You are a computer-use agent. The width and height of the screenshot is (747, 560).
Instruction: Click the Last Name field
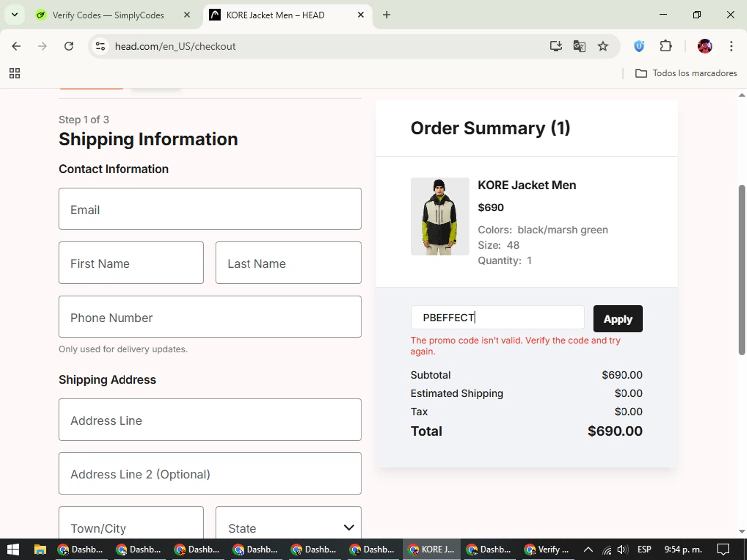288,263
